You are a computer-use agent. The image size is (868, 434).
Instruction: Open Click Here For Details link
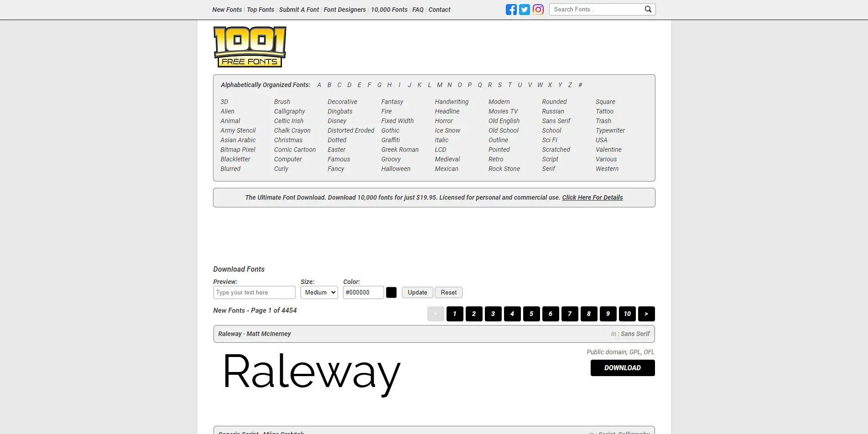click(x=592, y=197)
